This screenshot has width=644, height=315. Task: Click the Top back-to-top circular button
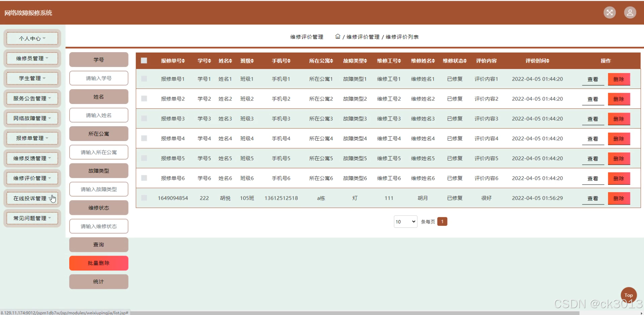click(629, 295)
